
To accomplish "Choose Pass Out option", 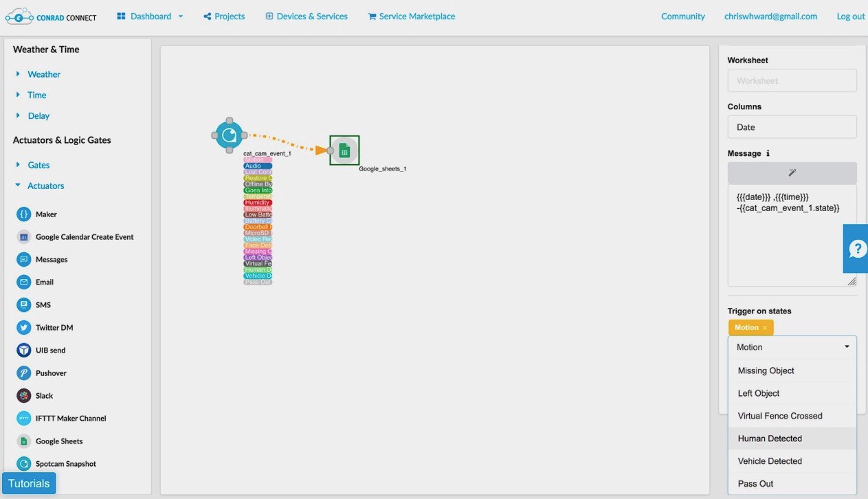I will tap(792, 484).
